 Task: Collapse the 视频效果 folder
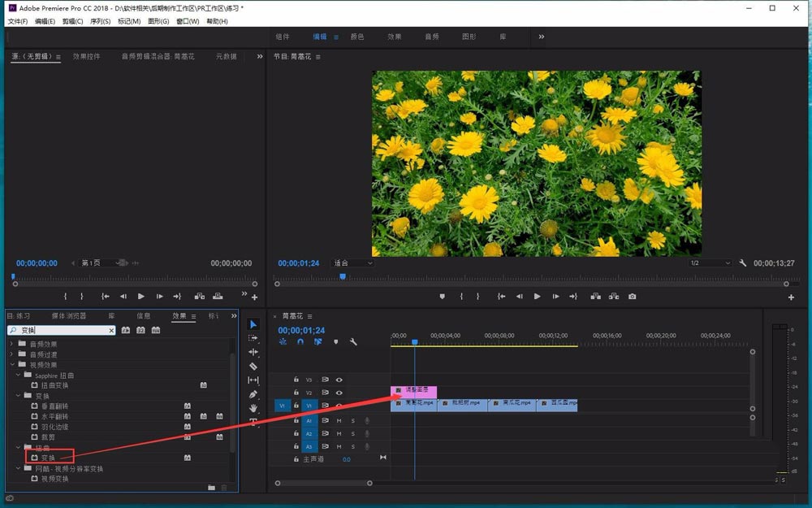12,365
